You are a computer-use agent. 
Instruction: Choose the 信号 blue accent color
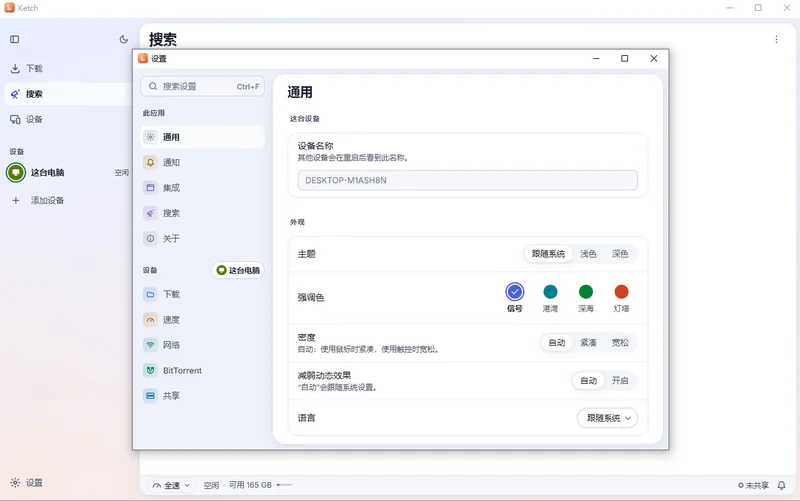coord(515,292)
